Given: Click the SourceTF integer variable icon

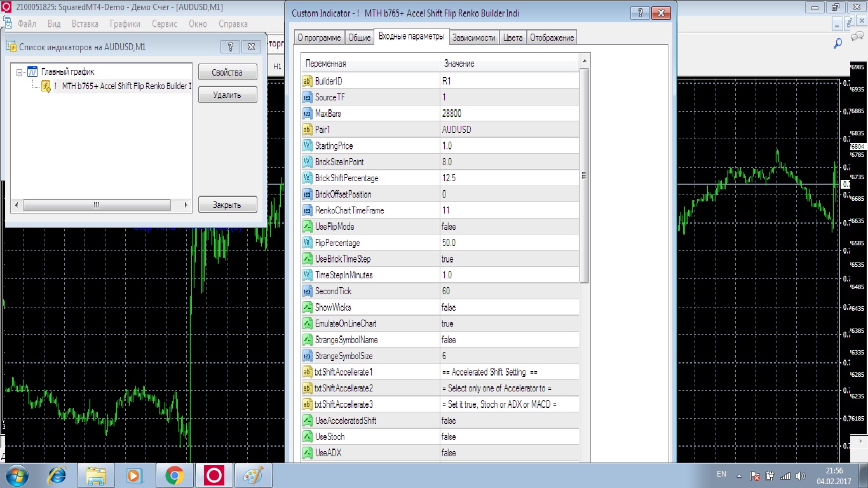Looking at the screenshot, I should 307,97.
